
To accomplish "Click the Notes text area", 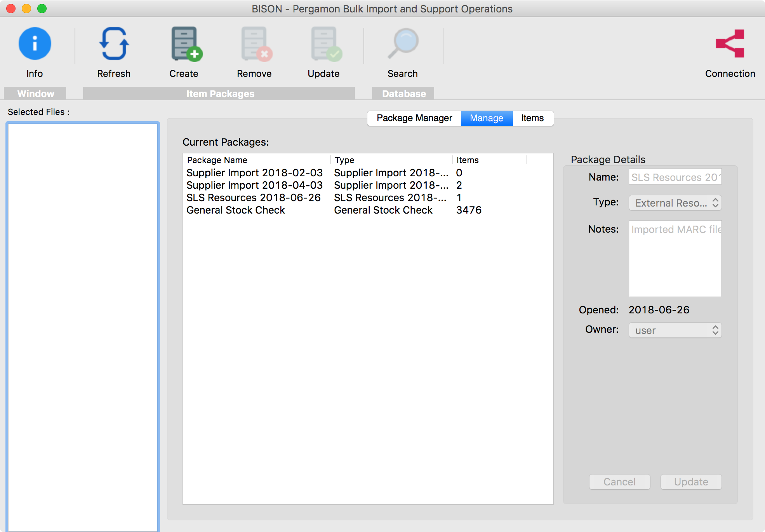I will click(675, 259).
